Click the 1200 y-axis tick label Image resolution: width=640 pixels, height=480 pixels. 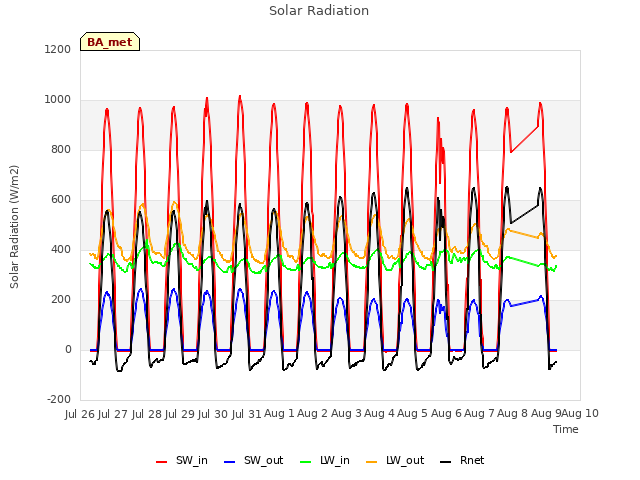point(58,49)
